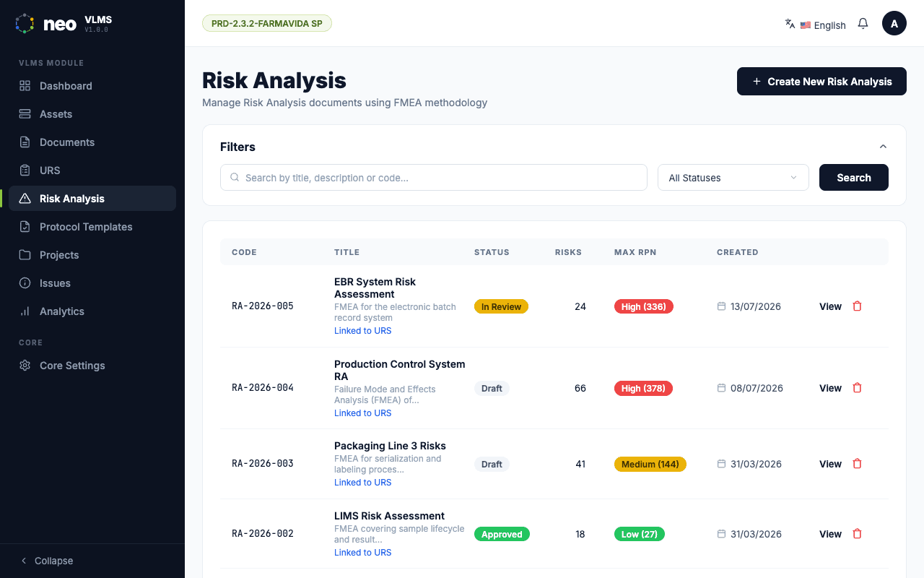The height and width of the screenshot is (578, 924).
Task: Click code RA-2026-004
Action: pyautogui.click(x=263, y=388)
